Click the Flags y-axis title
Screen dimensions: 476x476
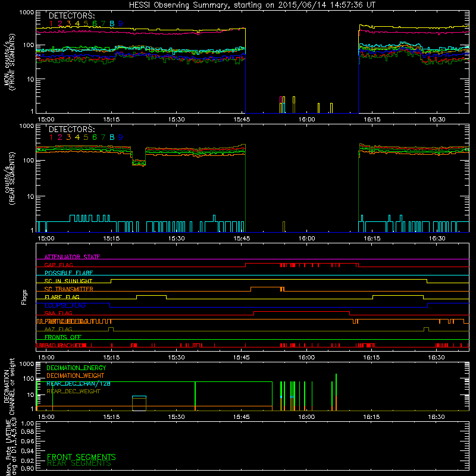pos(24,297)
